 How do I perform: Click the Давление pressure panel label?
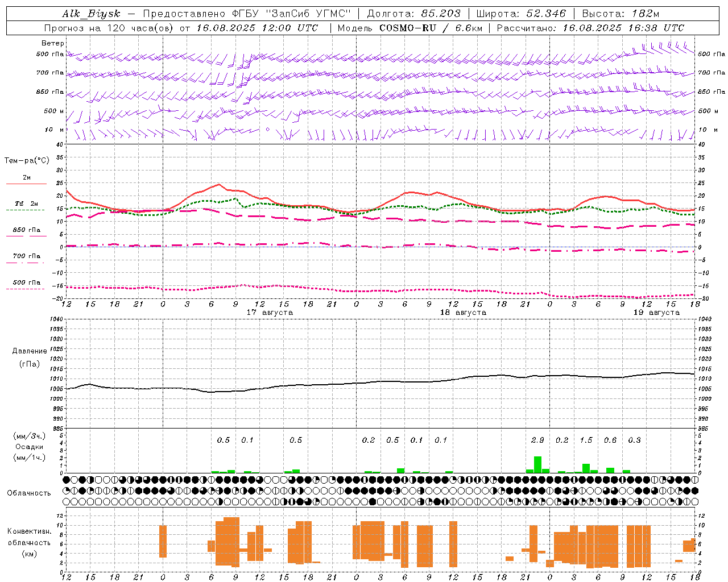tap(30, 351)
